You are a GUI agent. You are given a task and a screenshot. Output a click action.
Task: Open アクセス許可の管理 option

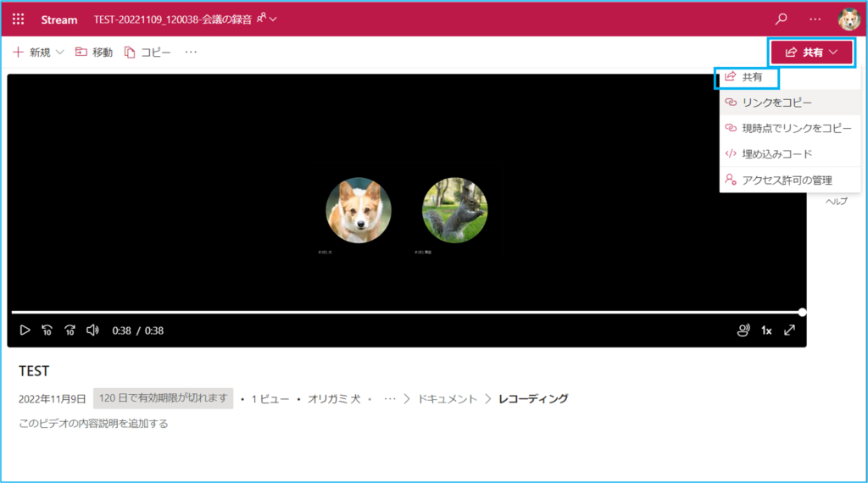pyautogui.click(x=787, y=180)
